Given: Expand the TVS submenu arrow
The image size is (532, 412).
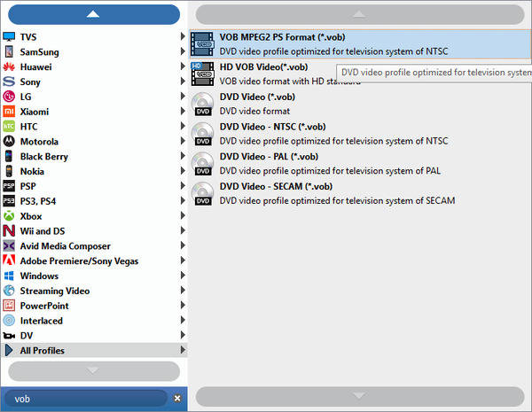Looking at the screenshot, I should tap(183, 36).
